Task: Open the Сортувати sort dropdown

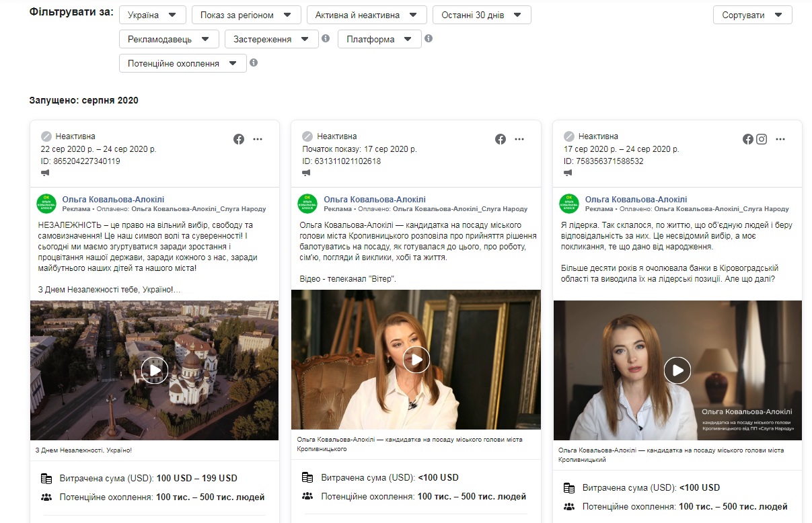Action: [x=752, y=15]
